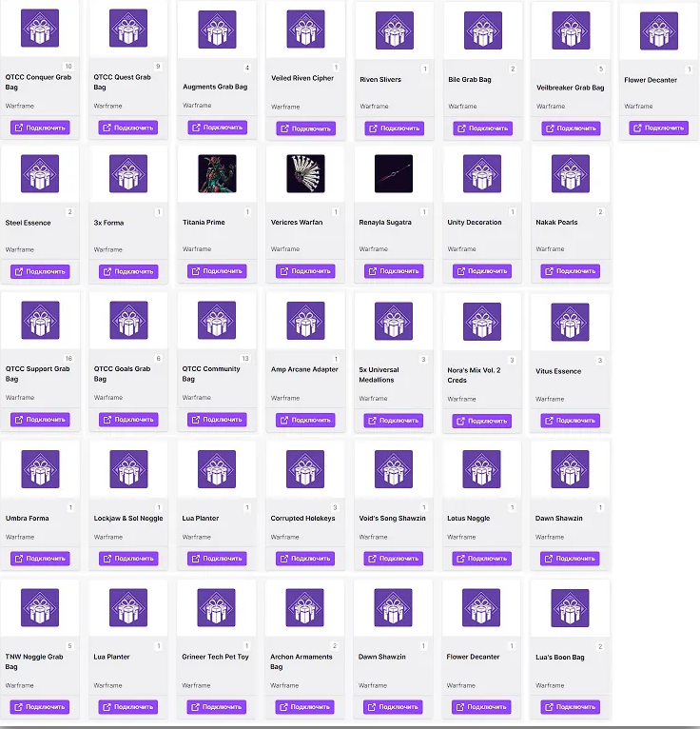
Task: Click the Vitus Essence gift box icon
Action: click(570, 323)
